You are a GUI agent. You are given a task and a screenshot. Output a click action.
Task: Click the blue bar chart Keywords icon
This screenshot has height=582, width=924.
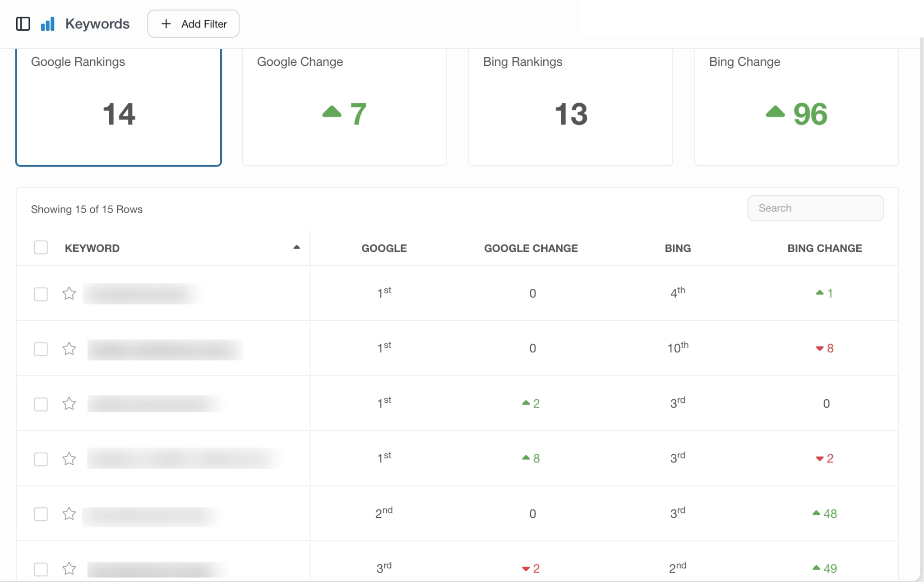coord(48,24)
